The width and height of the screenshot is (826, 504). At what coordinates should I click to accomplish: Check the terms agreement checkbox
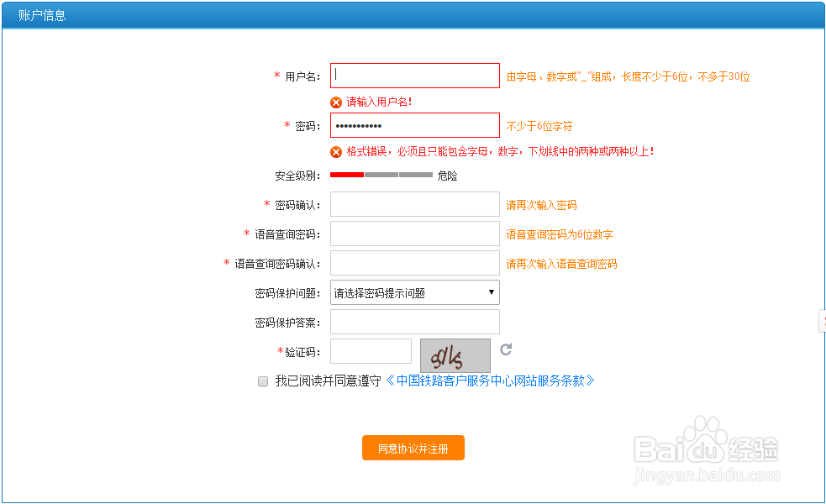[x=263, y=381]
